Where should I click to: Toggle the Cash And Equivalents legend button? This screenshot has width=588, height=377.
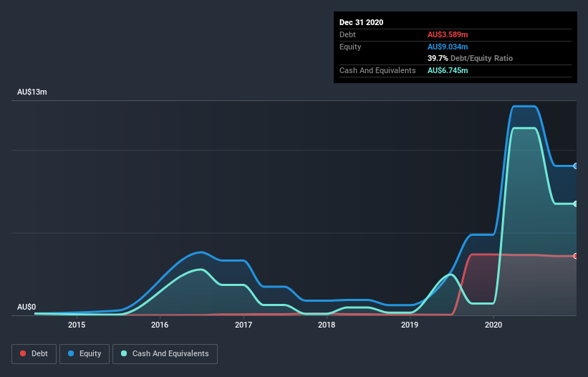165,354
